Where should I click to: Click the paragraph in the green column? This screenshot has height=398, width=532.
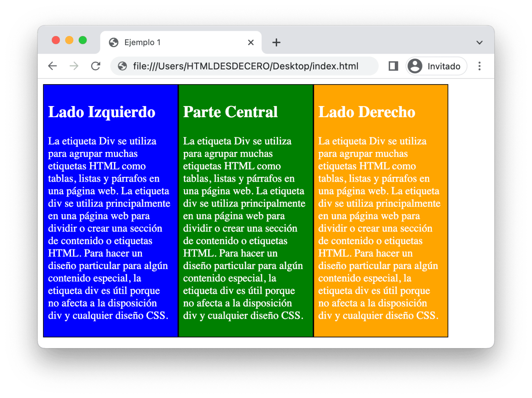click(x=244, y=228)
